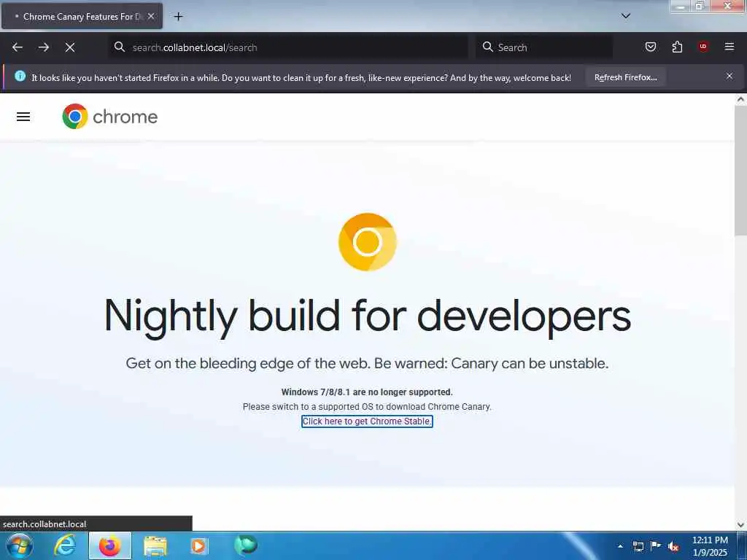Focus the Firefox Search box
Viewport: 747px width, 560px height.
pos(544,47)
